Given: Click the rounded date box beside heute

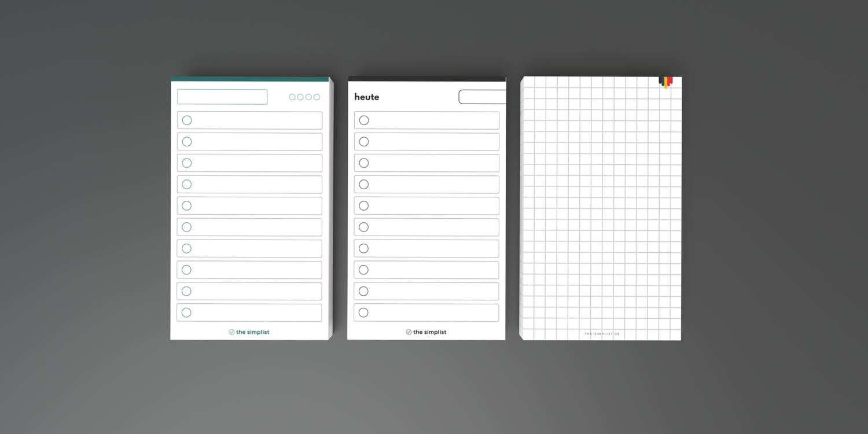Looking at the screenshot, I should 482,97.
